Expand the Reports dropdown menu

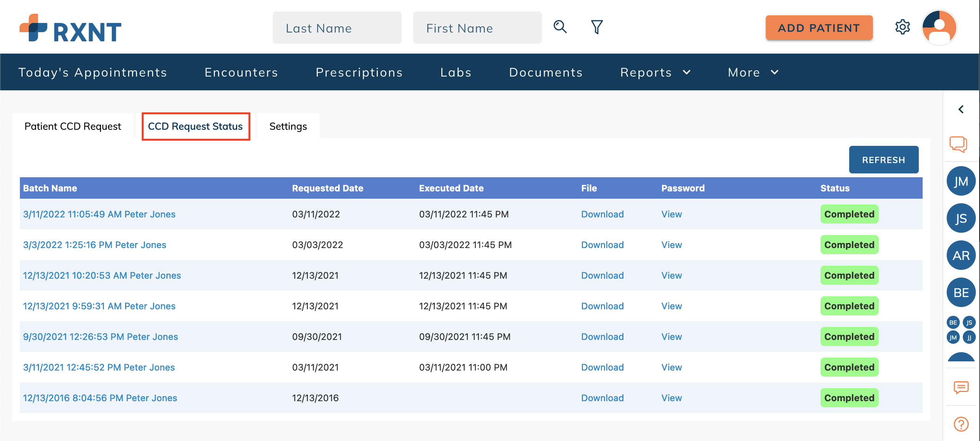pos(655,72)
